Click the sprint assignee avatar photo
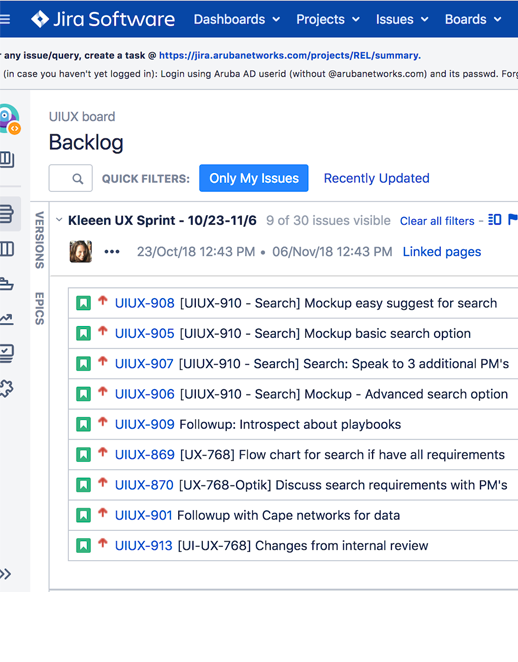The width and height of the screenshot is (518, 662). tap(81, 252)
